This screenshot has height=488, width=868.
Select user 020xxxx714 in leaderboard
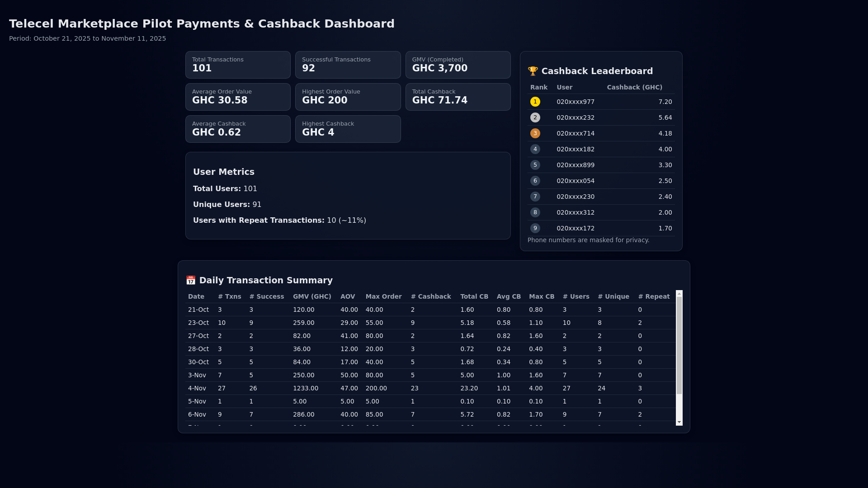coord(576,133)
